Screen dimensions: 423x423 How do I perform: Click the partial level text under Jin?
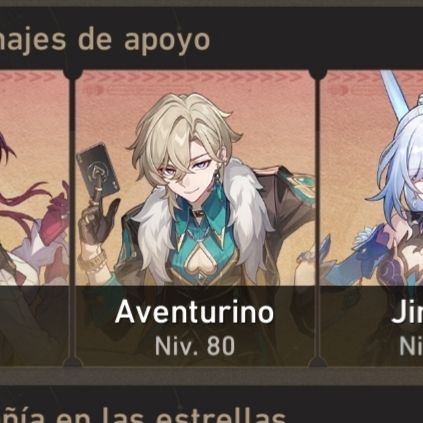pyautogui.click(x=411, y=346)
